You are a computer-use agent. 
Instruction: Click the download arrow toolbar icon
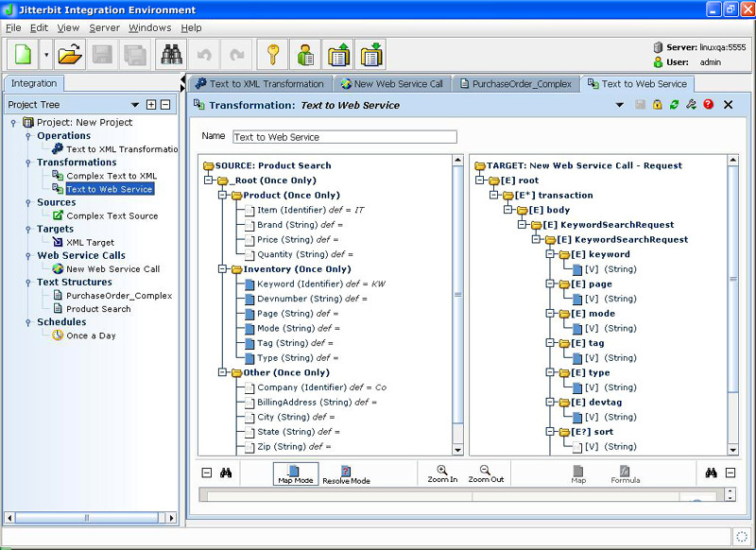(x=370, y=55)
